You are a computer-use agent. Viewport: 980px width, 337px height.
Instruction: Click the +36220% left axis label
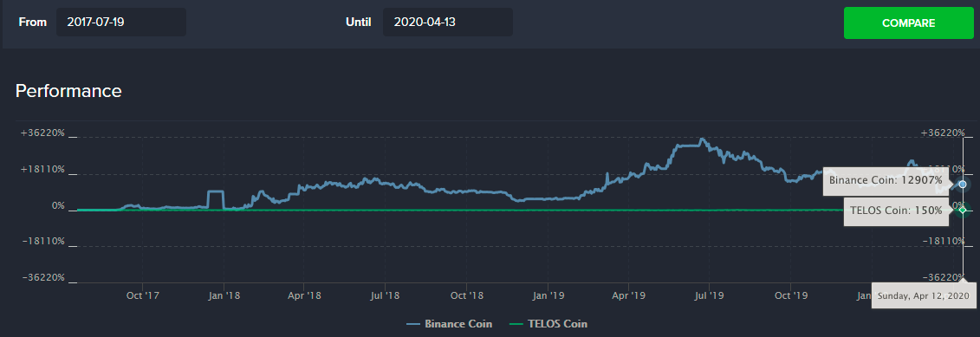(x=42, y=133)
